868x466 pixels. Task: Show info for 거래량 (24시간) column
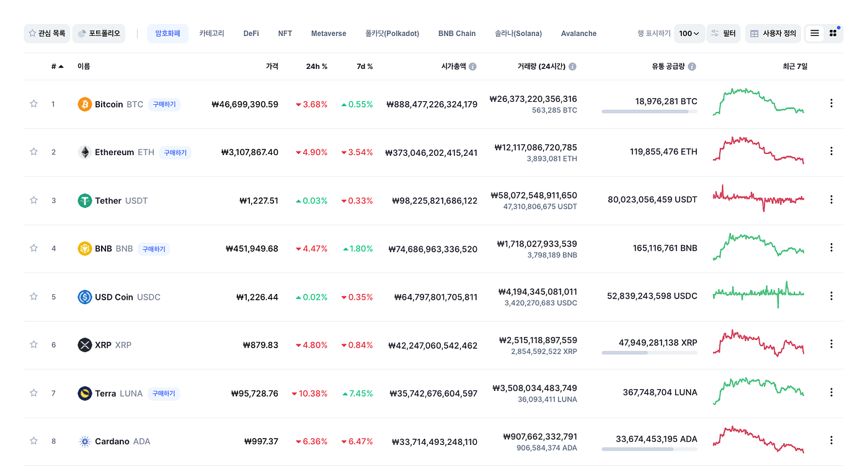(x=572, y=66)
